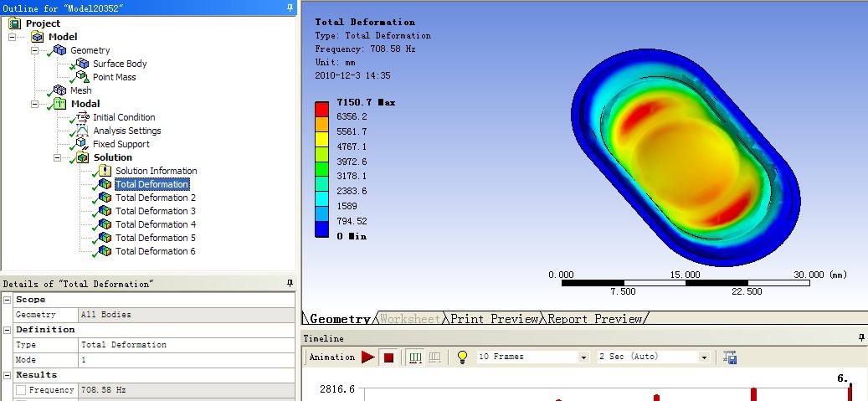868x401 pixels.
Task: Collapse the Results section
Action: point(8,375)
